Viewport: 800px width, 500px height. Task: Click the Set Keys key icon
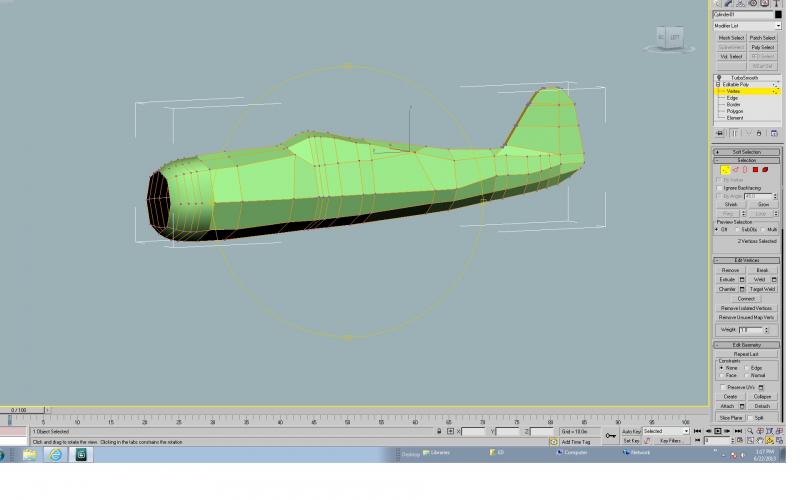point(610,436)
